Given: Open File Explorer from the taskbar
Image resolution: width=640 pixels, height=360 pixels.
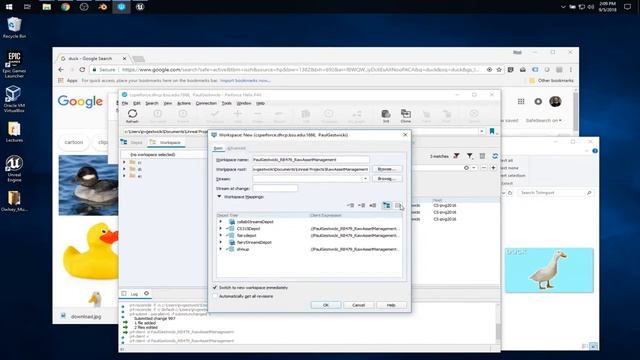Looking at the screenshot, I should [x=47, y=7].
